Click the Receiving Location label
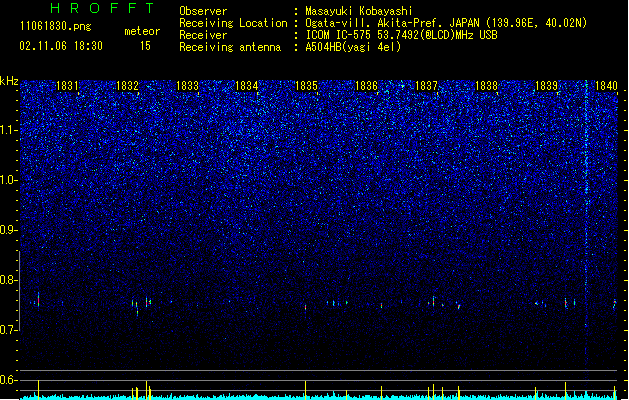Viewport: 629px width, 400px height. pos(233,23)
